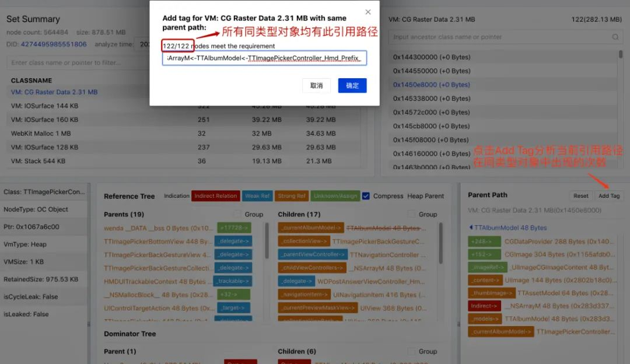The height and width of the screenshot is (364, 630).
Task: Open UINavigationItem 416 Bytes child node
Action: (x=379, y=295)
